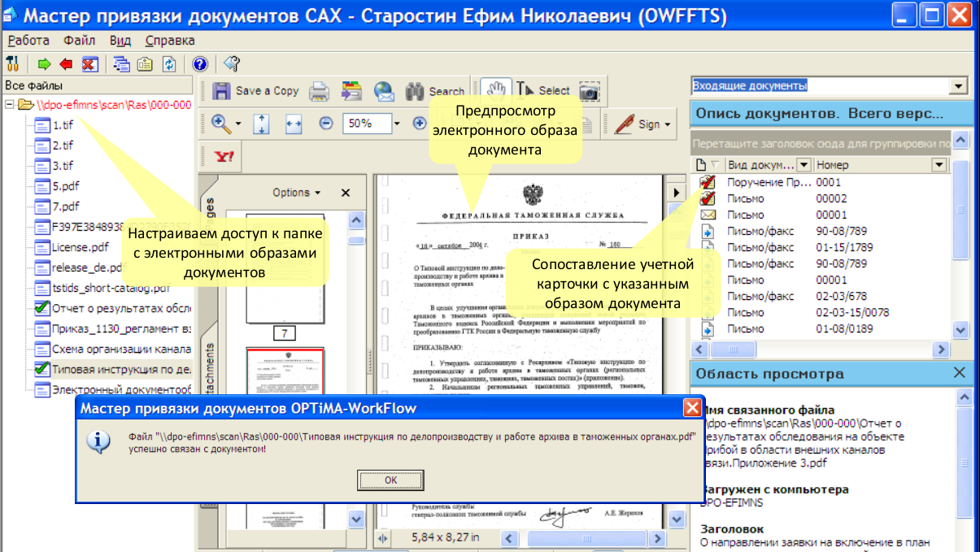Open the Работа menu
This screenshot has height=552, width=980.
28,40
